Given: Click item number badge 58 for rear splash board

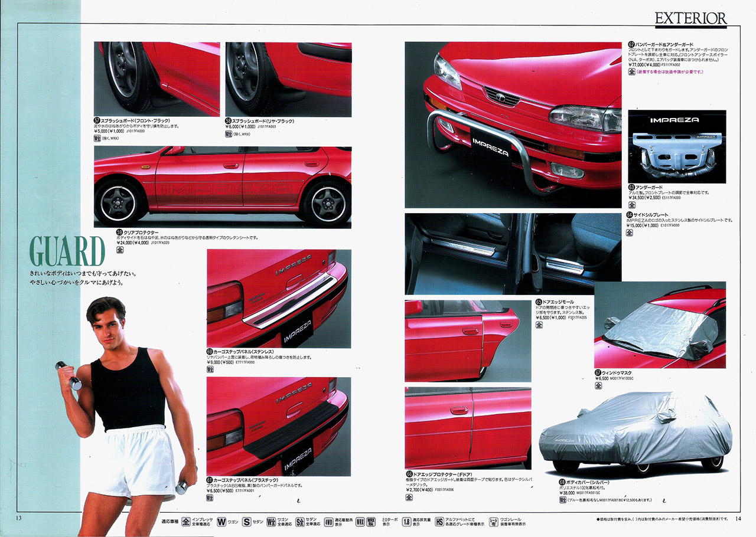Looking at the screenshot, I should [x=229, y=120].
